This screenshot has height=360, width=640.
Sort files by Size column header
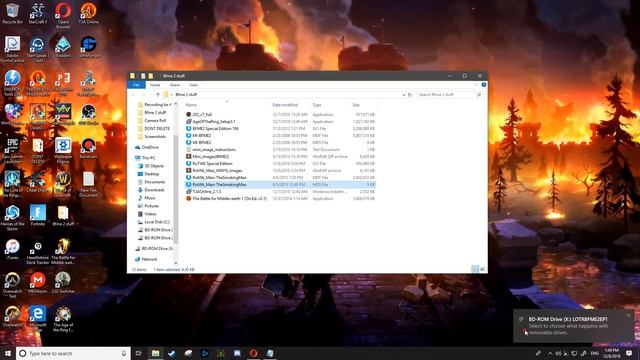[356, 105]
